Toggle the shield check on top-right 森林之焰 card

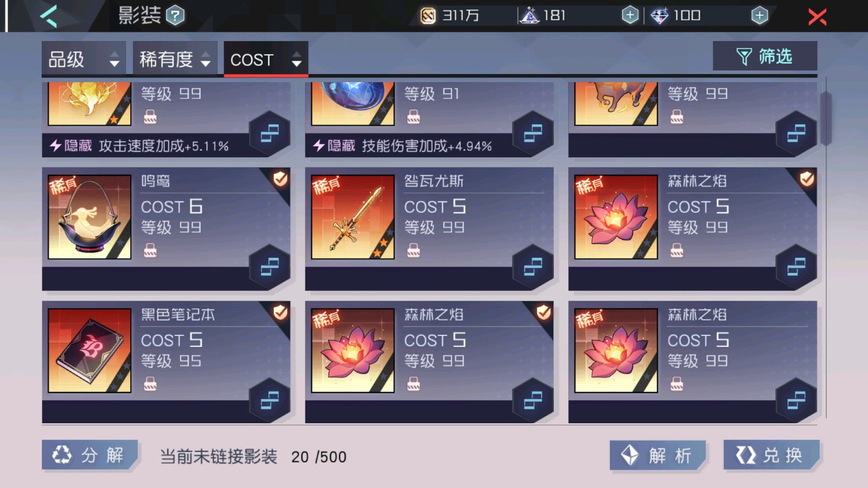pyautogui.click(x=807, y=179)
